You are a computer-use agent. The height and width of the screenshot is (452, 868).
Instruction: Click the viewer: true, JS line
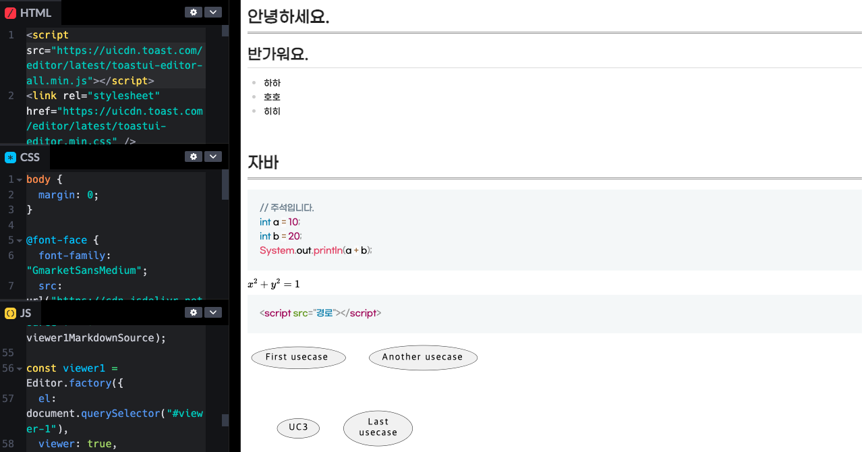[78, 444]
